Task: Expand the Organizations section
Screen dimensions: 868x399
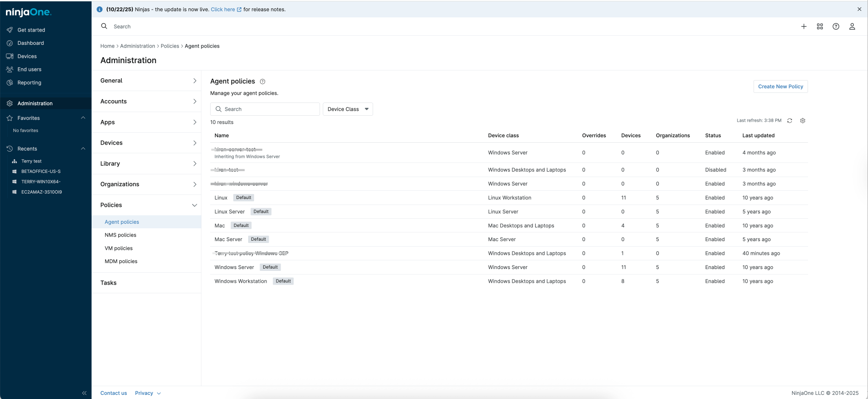Action: 194,184
